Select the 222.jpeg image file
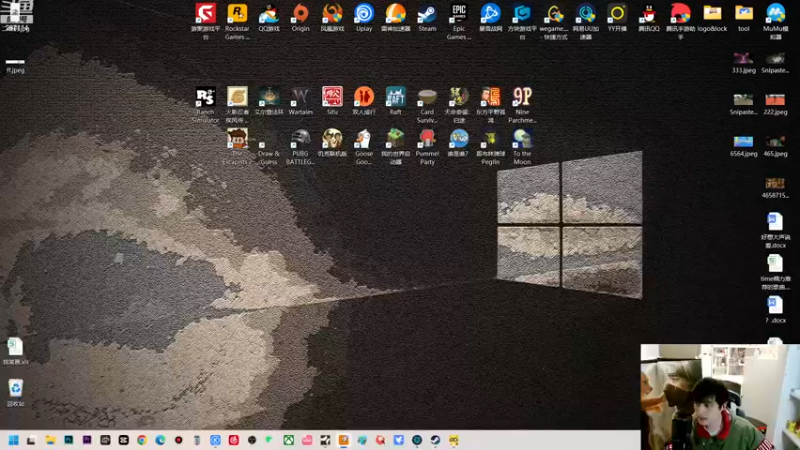This screenshot has height=450, width=800. tap(775, 104)
